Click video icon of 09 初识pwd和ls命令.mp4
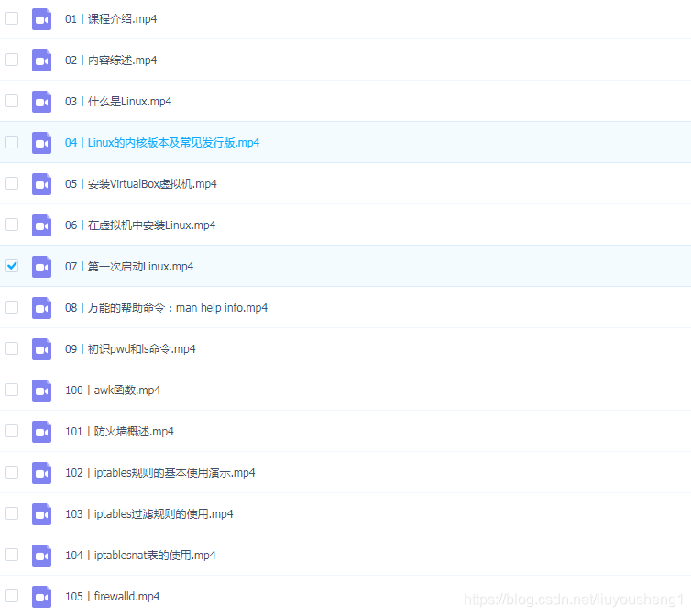Image resolution: width=691 pixels, height=616 pixels. (x=41, y=349)
